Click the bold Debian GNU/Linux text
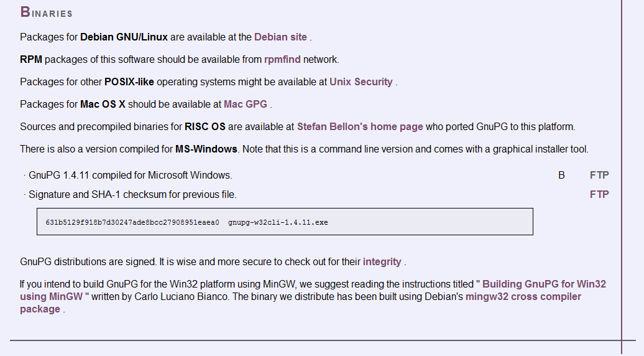Screen dimensions: 644x356 point(124,37)
